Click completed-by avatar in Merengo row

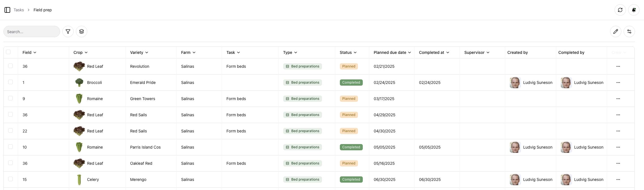[566, 180]
